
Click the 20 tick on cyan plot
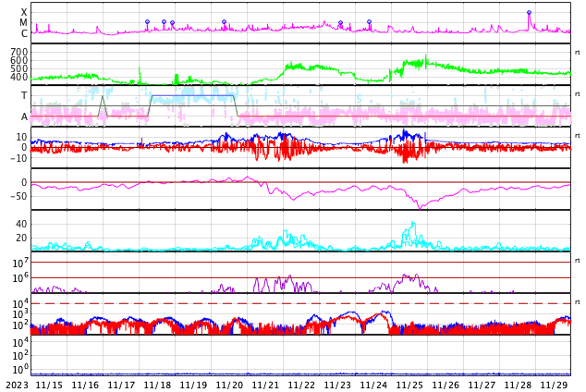pos(21,238)
